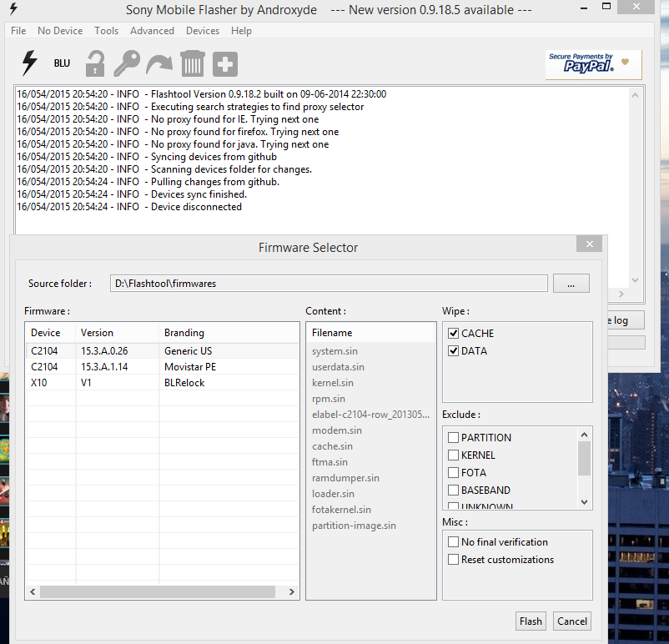Enable Reset customizations option

pos(453,560)
